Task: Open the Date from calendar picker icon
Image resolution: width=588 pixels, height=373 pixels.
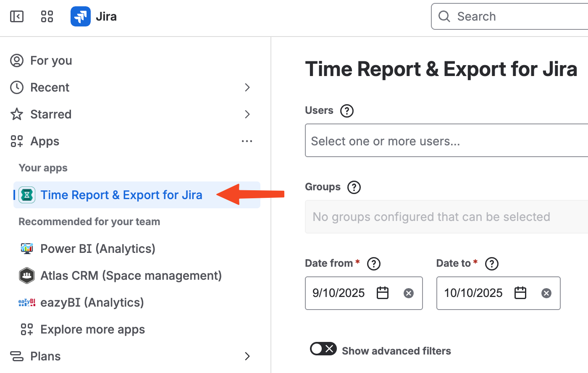Action: 383,293
